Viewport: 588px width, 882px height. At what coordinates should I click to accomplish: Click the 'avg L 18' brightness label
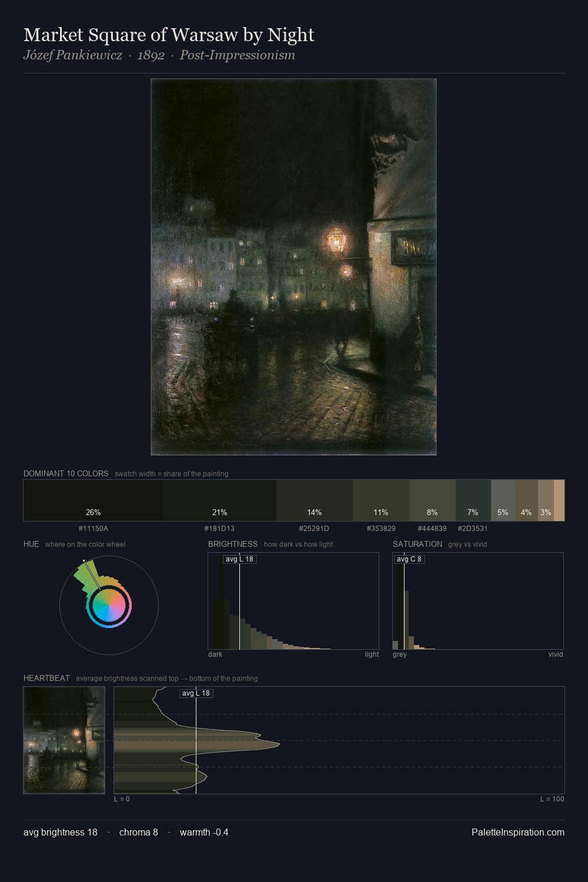coord(239,559)
